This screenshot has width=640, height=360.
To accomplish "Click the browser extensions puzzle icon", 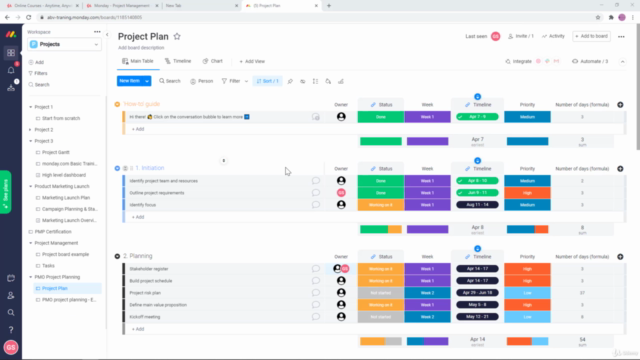I will tap(611, 18).
